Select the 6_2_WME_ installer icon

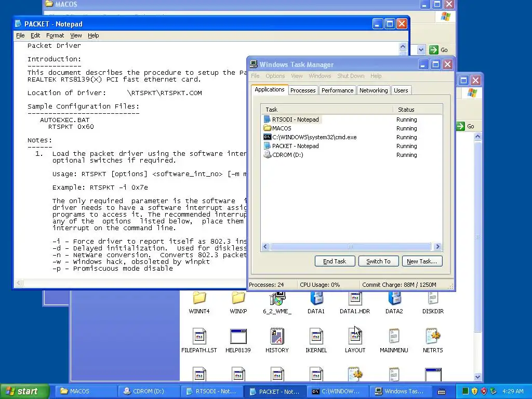tap(277, 299)
